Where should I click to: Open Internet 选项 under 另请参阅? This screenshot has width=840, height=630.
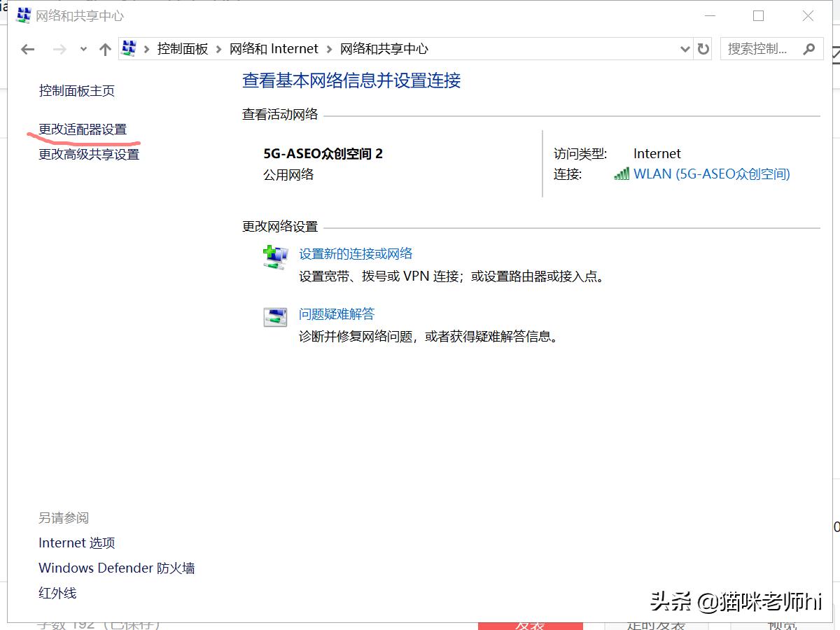[76, 542]
